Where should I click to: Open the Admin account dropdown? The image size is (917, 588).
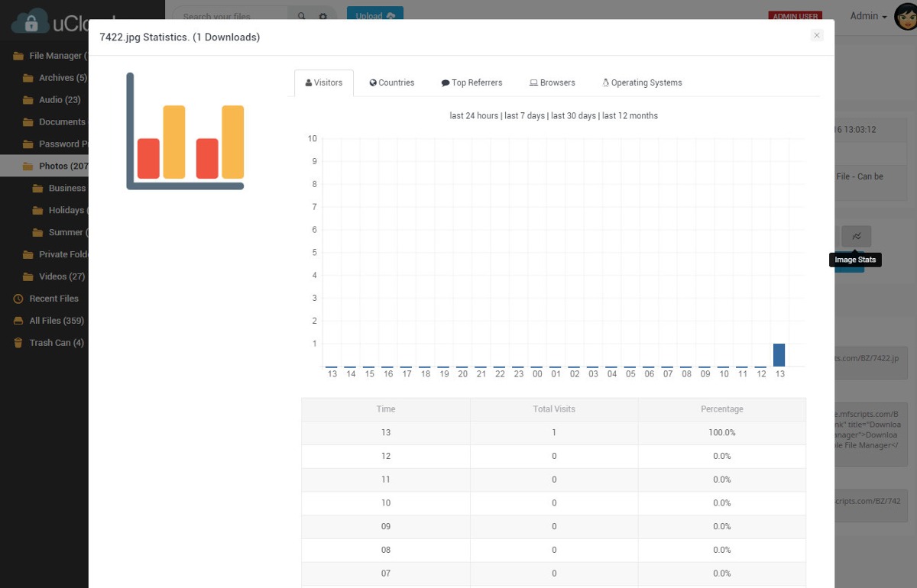[x=869, y=16]
